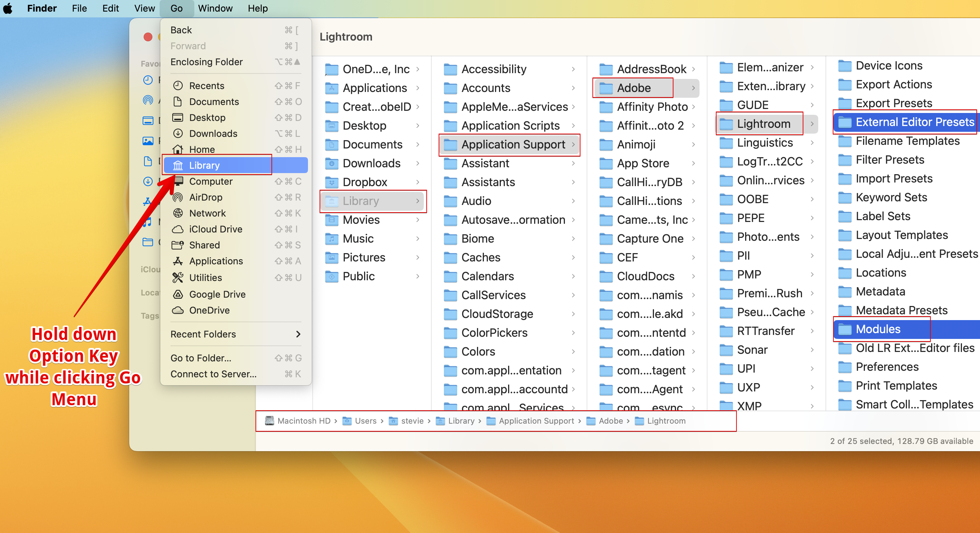Open the Apple menu
This screenshot has width=980, height=533.
tap(8, 8)
